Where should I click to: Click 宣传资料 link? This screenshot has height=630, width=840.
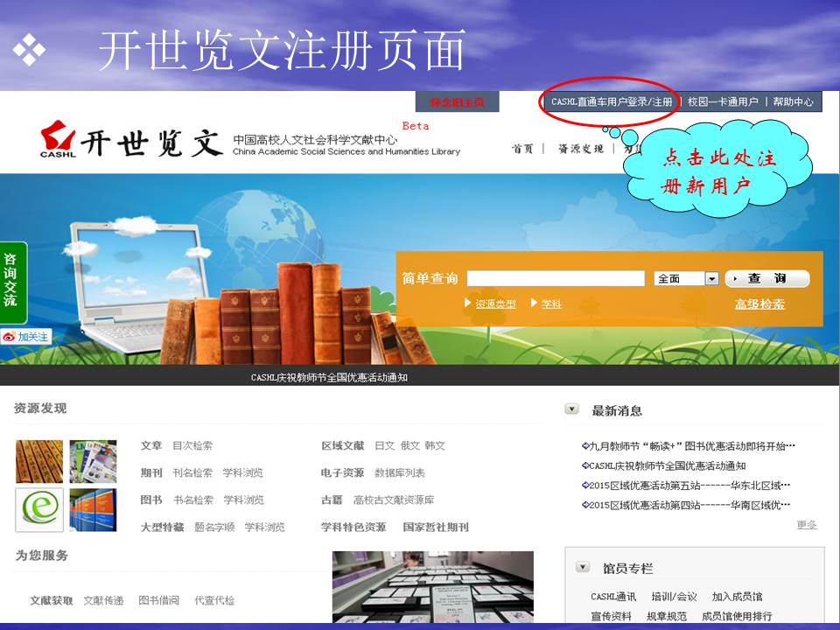(x=612, y=616)
